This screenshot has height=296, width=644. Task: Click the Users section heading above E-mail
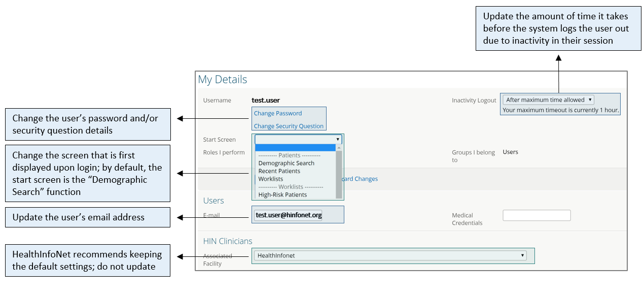(x=213, y=201)
